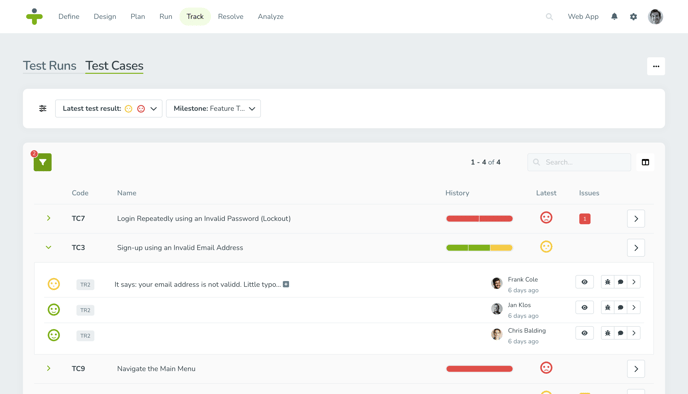Click yellow neutral face for TC3
Image resolution: width=688 pixels, height=394 pixels.
point(546,247)
